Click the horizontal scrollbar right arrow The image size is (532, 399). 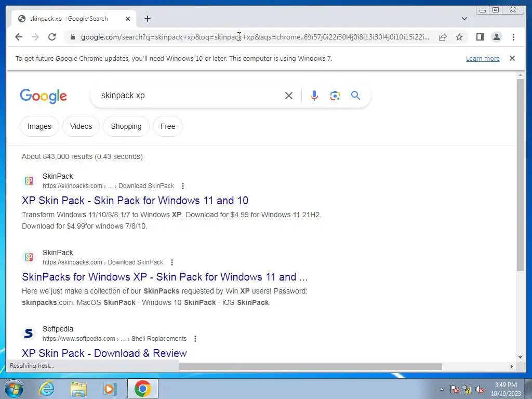512,366
